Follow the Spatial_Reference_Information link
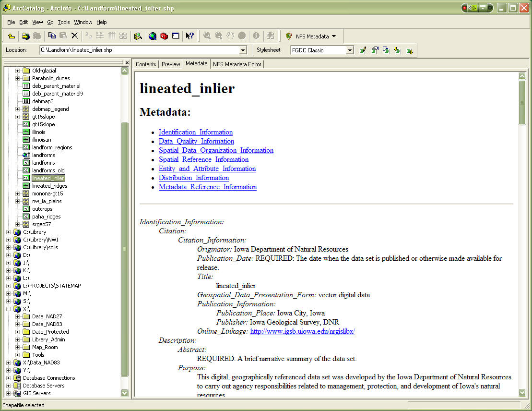532x411 pixels. tap(203, 159)
